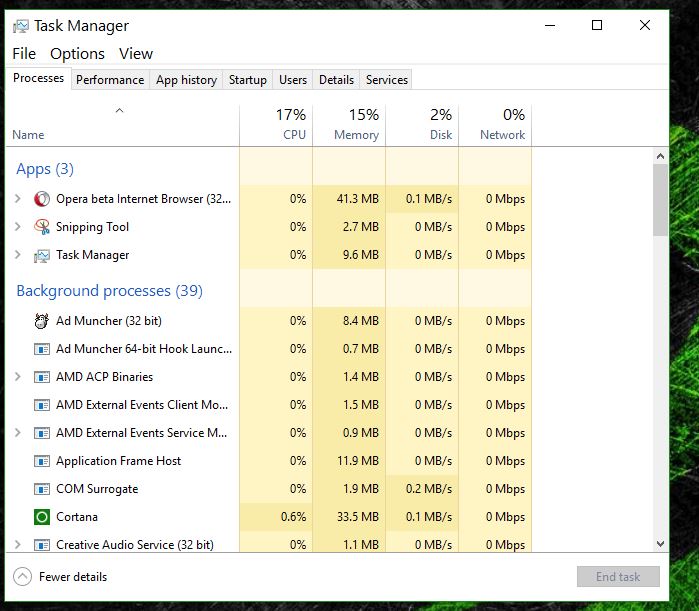
Task: Open the File menu
Action: pos(24,54)
